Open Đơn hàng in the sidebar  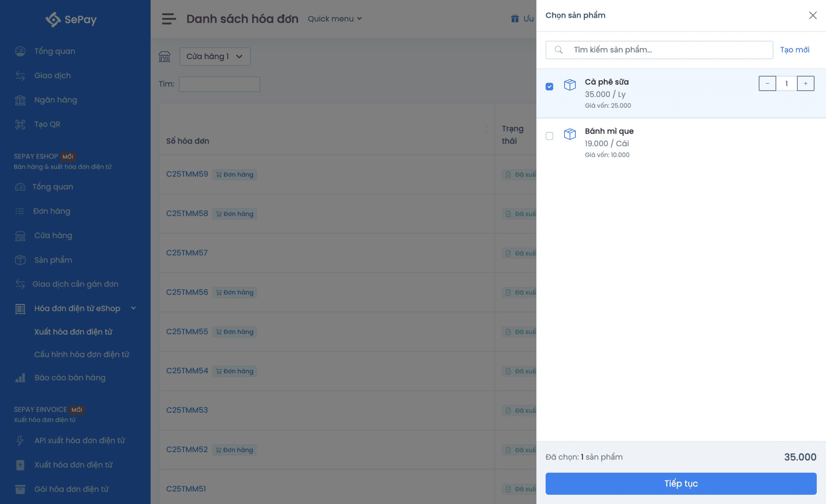[51, 211]
